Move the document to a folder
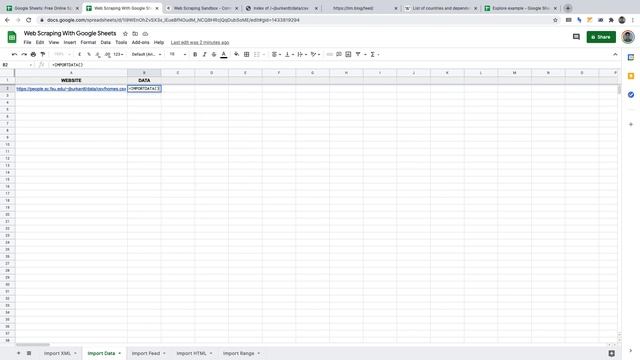 pos(135,34)
